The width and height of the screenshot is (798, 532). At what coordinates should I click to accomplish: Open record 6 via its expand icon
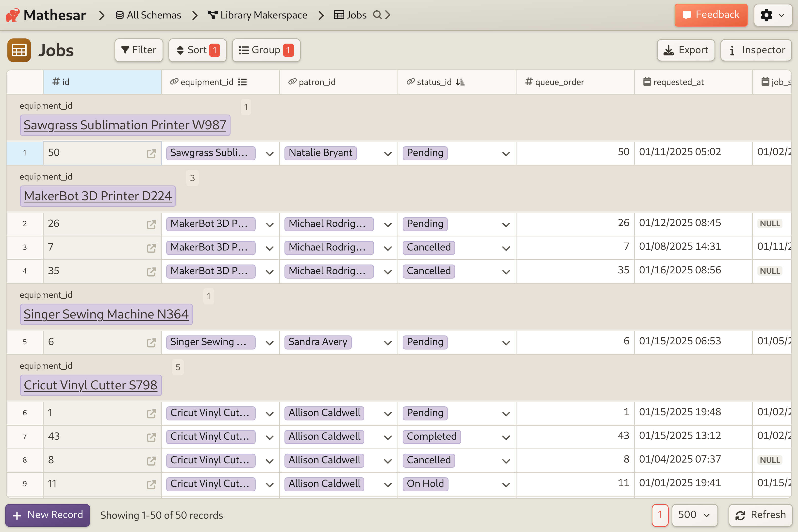coord(151,343)
